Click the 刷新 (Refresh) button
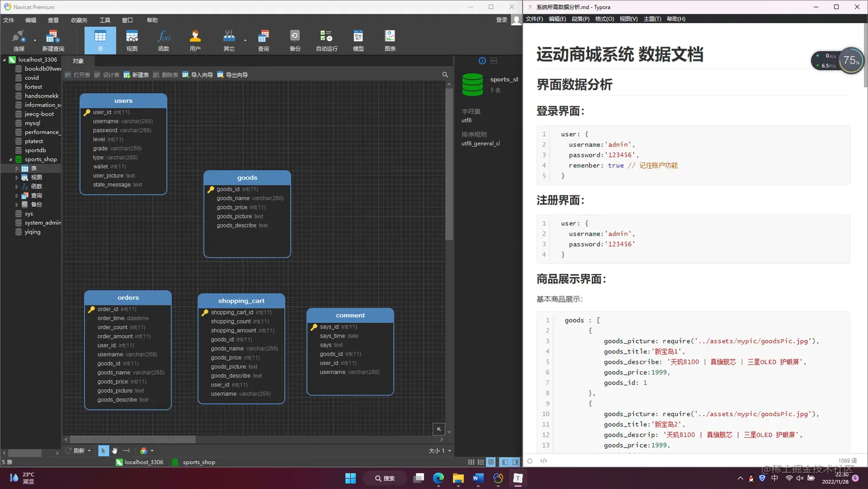This screenshot has height=489, width=868. tap(75, 451)
